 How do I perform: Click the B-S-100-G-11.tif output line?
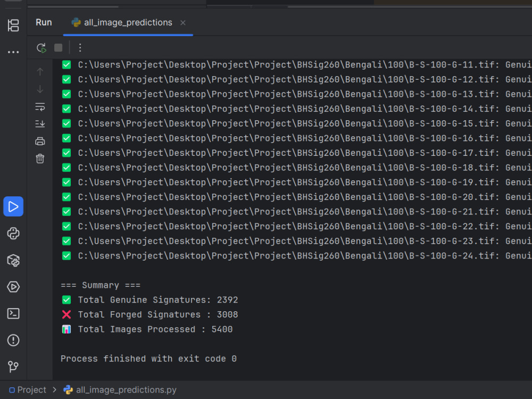pyautogui.click(x=296, y=65)
